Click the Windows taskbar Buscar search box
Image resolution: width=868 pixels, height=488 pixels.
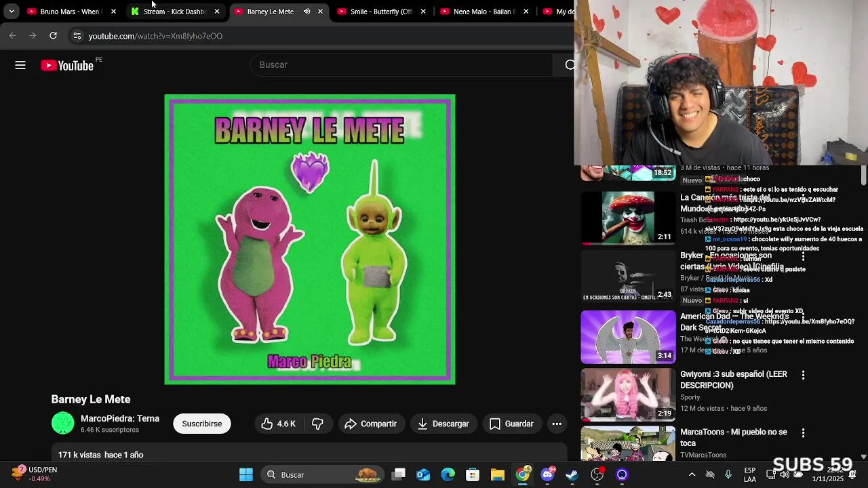[x=321, y=474]
